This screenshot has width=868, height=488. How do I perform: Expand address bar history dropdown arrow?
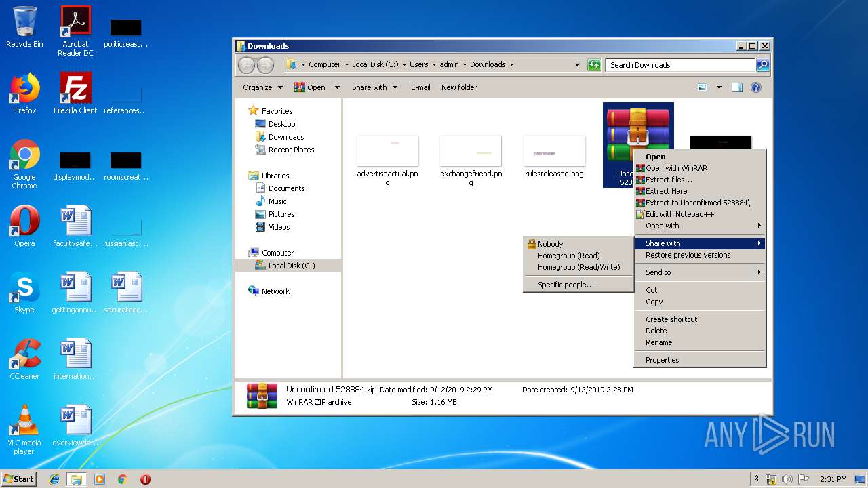[577, 65]
